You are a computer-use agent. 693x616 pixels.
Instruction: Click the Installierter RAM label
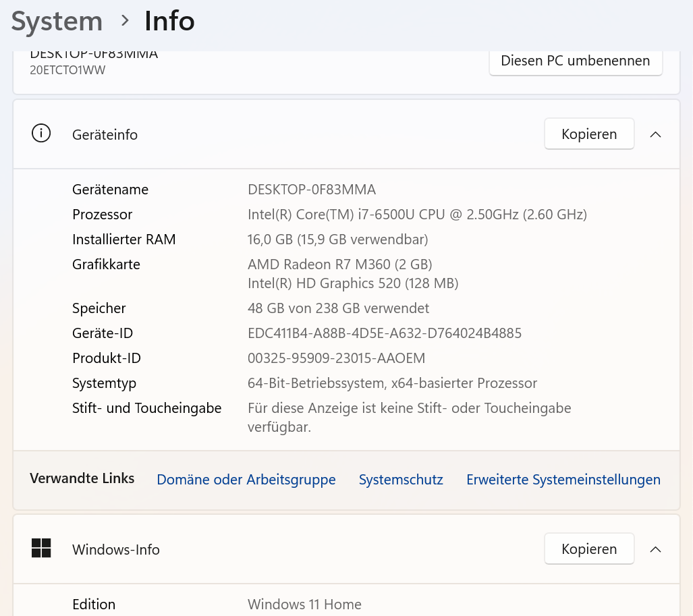pyautogui.click(x=123, y=240)
